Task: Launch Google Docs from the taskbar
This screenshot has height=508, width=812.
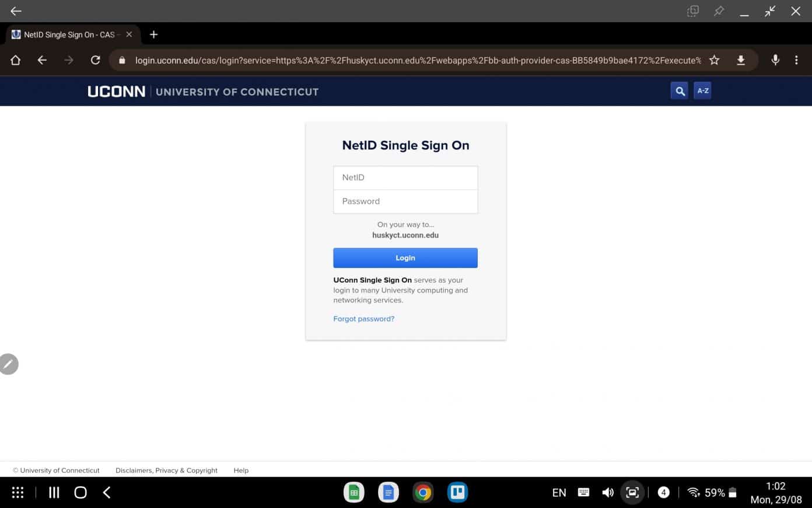Action: (x=388, y=492)
